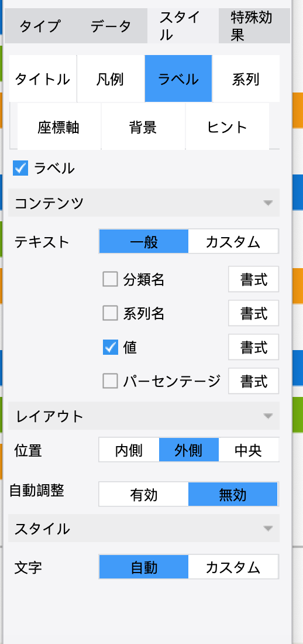
Task: Switch to the データ tab
Action: coord(111,26)
